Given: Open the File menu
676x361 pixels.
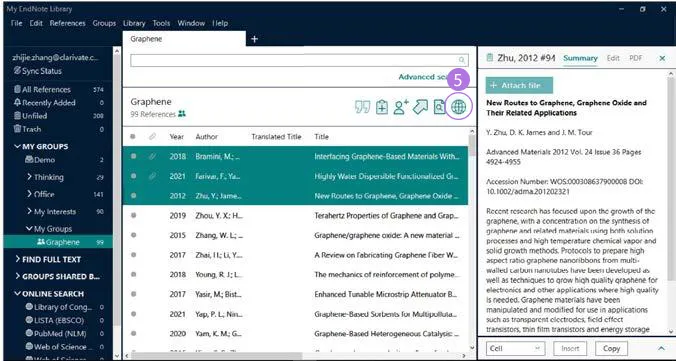Looking at the screenshot, I should click(16, 23).
